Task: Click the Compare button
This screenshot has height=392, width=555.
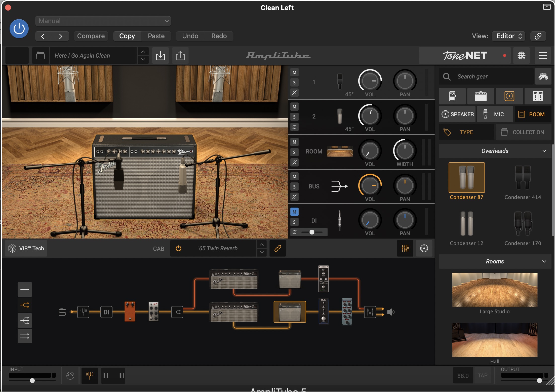Action: coord(91,36)
